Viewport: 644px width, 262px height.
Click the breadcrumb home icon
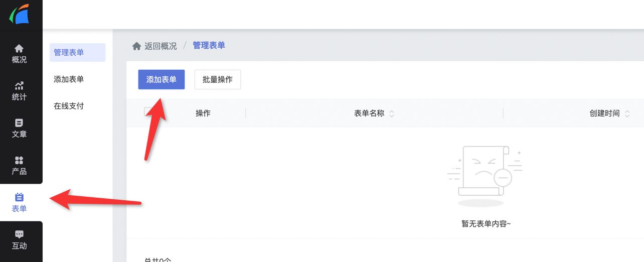coord(136,46)
